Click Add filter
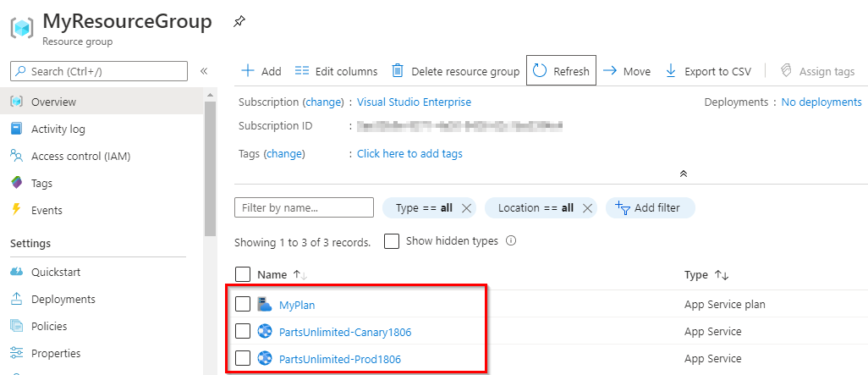 click(x=651, y=207)
